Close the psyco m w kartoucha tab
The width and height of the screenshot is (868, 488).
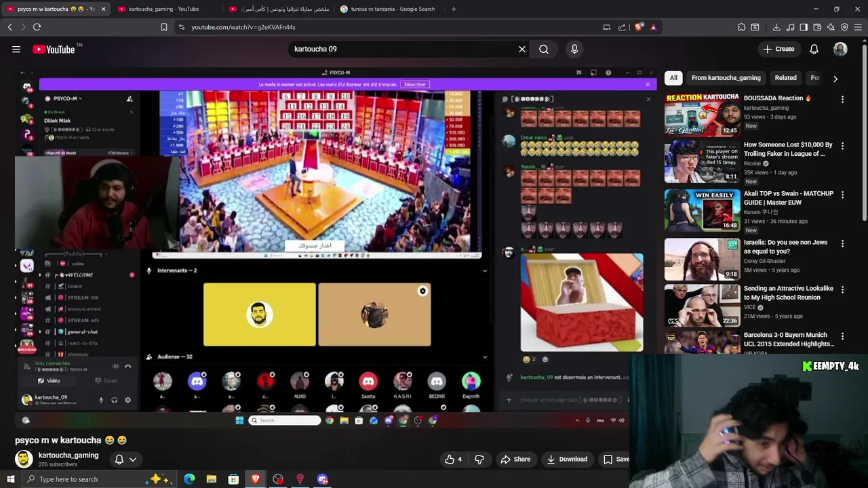point(103,9)
